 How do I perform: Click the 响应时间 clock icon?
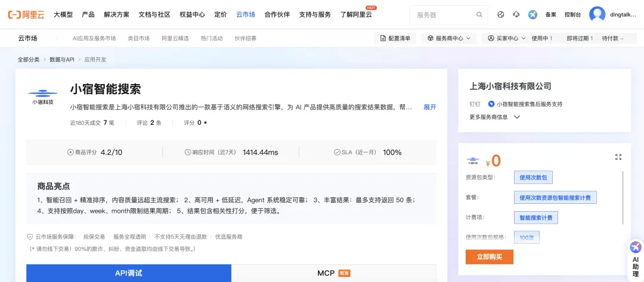188,152
